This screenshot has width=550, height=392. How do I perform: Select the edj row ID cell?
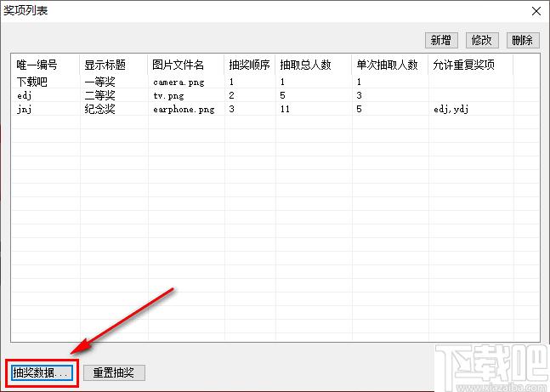click(25, 95)
